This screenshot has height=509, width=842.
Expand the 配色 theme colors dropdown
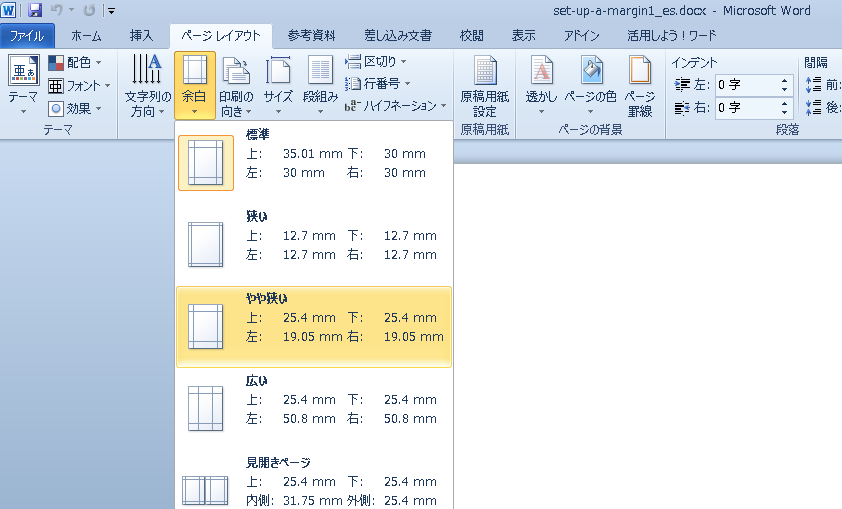tap(75, 63)
